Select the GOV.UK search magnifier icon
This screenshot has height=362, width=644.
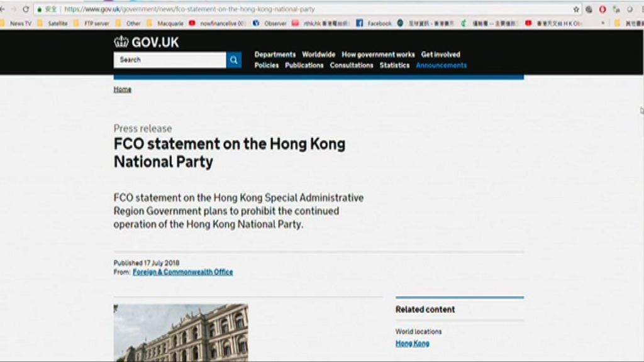233,60
